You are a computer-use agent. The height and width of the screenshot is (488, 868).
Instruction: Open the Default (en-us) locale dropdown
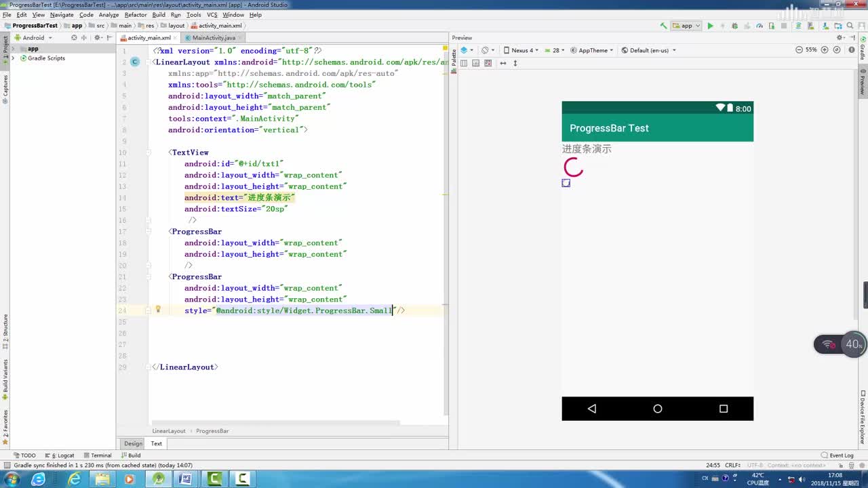648,50
